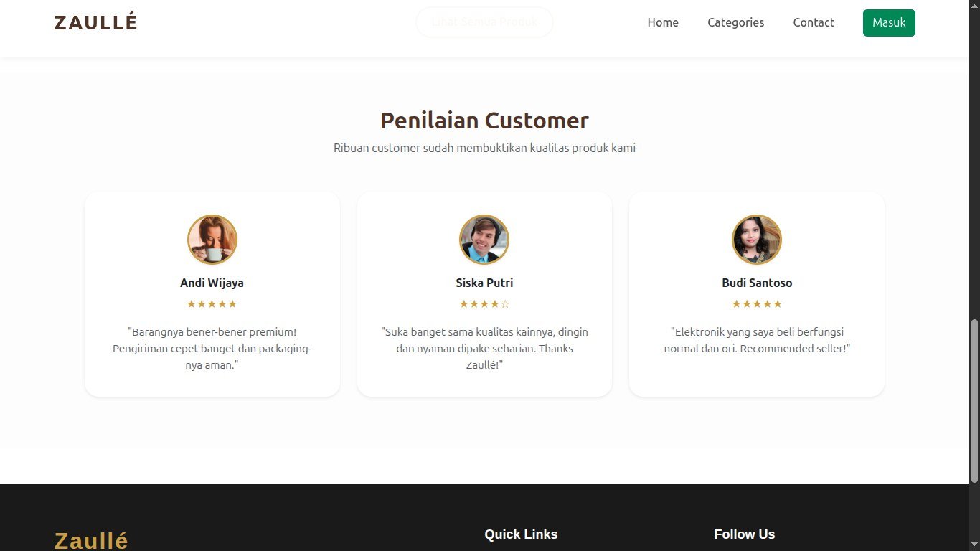980x551 pixels.
Task: Click Andi Wijaya's avatar photo
Action: [x=212, y=240]
